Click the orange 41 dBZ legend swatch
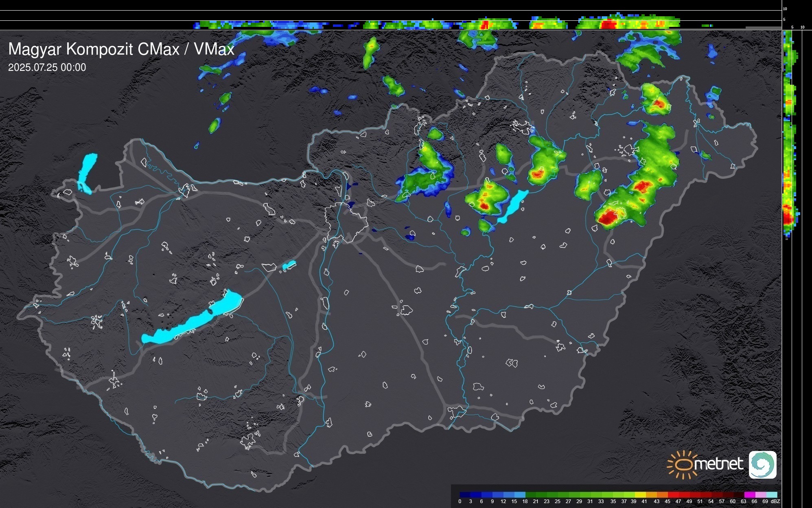This screenshot has width=812, height=508. [x=651, y=495]
